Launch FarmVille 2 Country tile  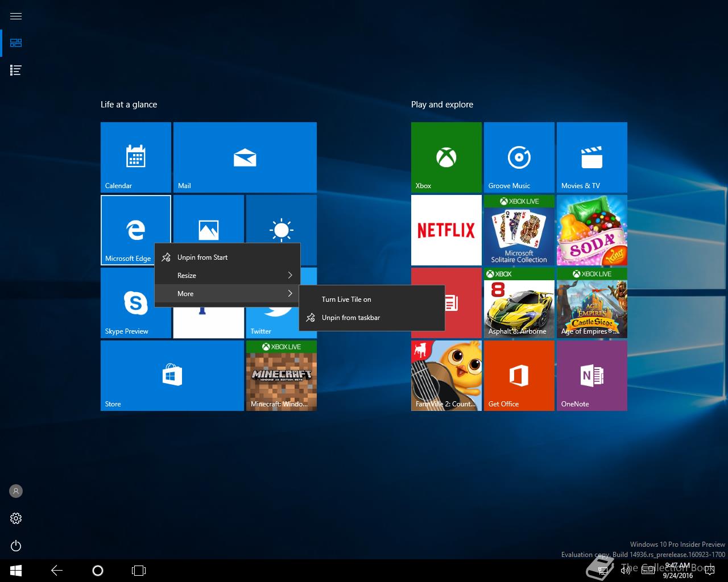(446, 376)
